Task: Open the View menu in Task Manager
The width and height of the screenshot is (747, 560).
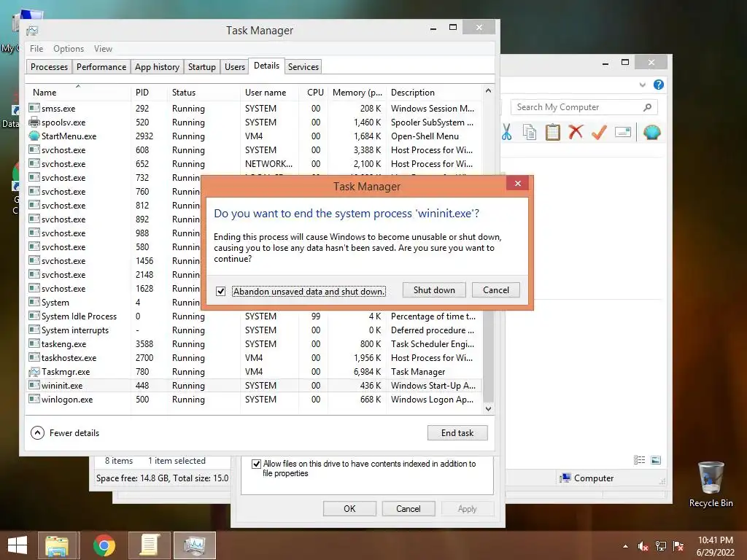Action: (x=103, y=49)
